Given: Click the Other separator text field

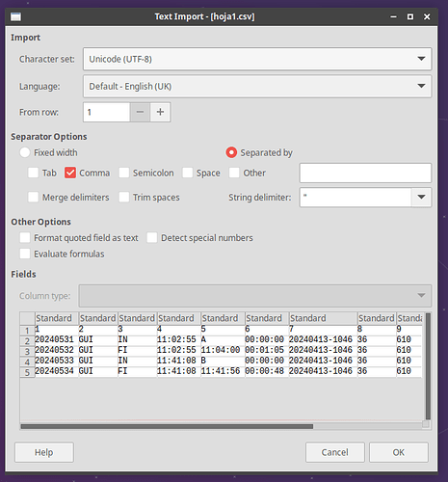Looking at the screenshot, I should (365, 173).
